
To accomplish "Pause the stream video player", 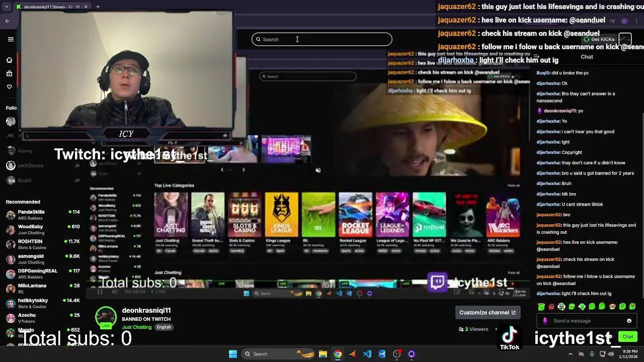I will click(100, 292).
